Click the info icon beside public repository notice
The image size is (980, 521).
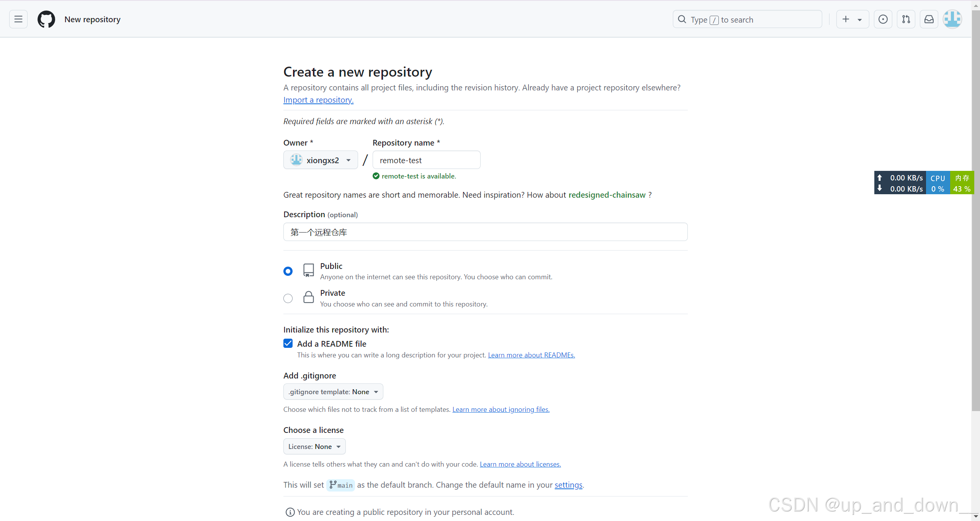(290, 512)
